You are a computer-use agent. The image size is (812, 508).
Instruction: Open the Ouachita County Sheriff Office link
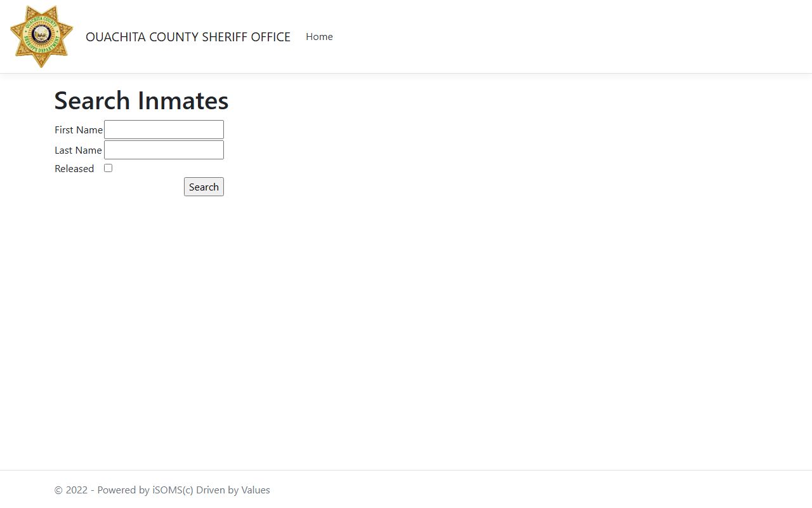188,37
